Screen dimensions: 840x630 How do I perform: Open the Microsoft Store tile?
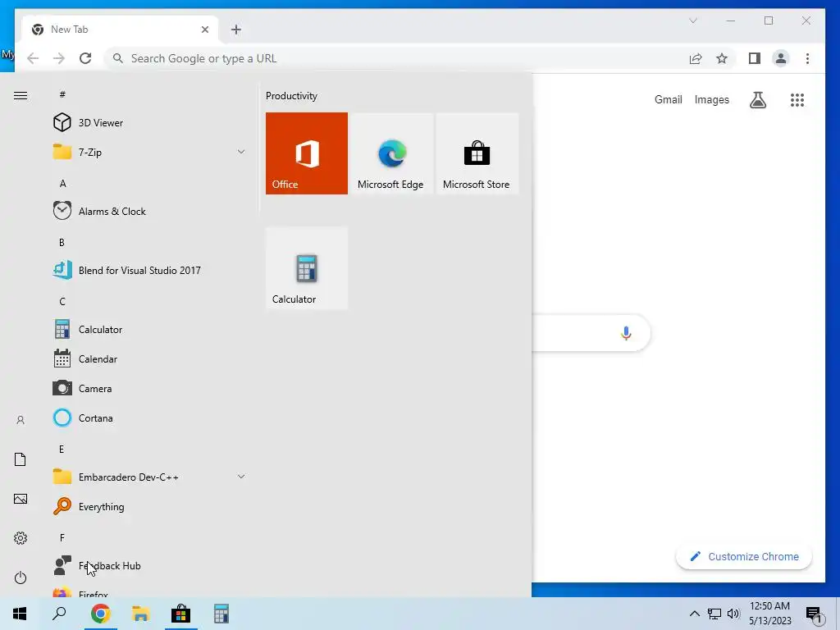point(477,153)
